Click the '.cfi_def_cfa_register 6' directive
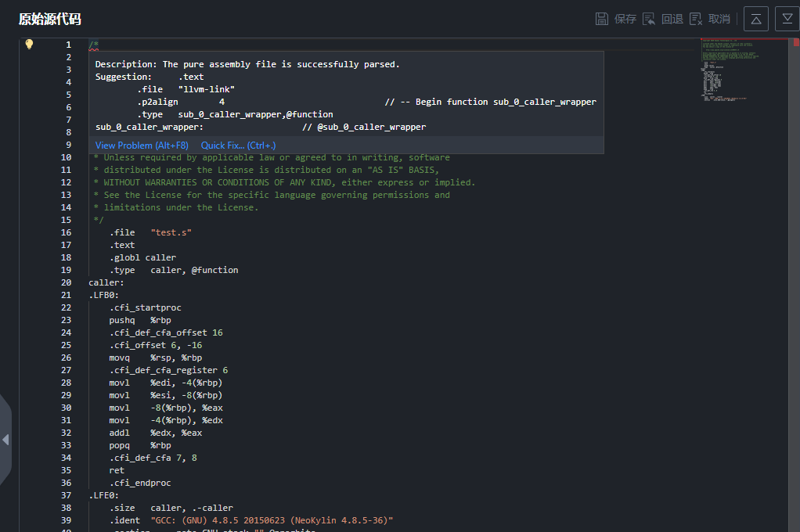The height and width of the screenshot is (532, 800). point(169,370)
